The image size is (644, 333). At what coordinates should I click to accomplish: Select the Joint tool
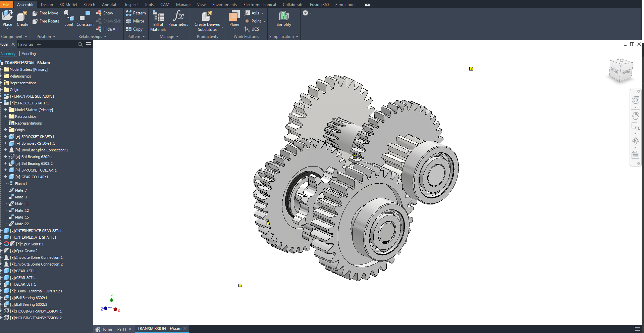point(69,16)
